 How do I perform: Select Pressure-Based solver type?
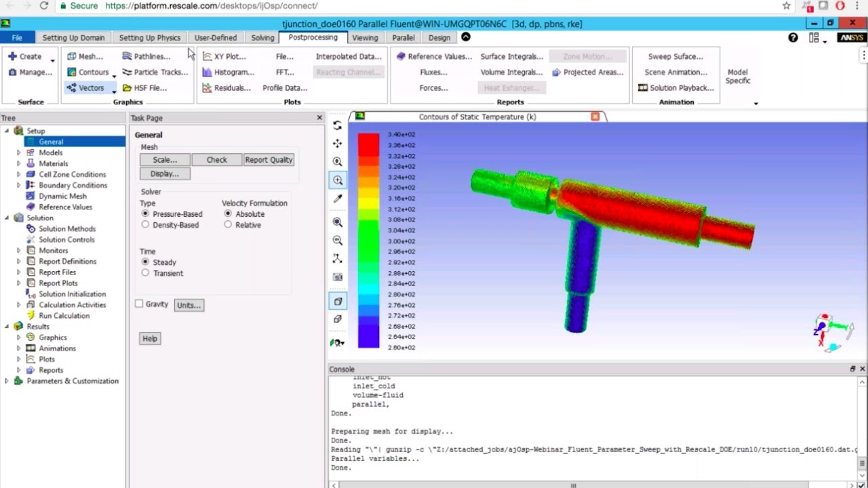(x=145, y=213)
